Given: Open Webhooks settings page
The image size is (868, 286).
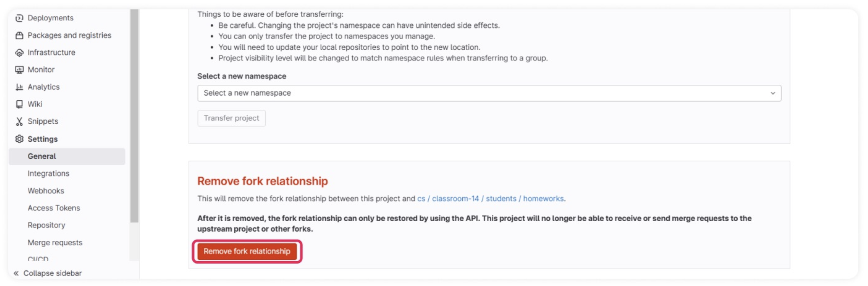Looking at the screenshot, I should click(x=46, y=191).
